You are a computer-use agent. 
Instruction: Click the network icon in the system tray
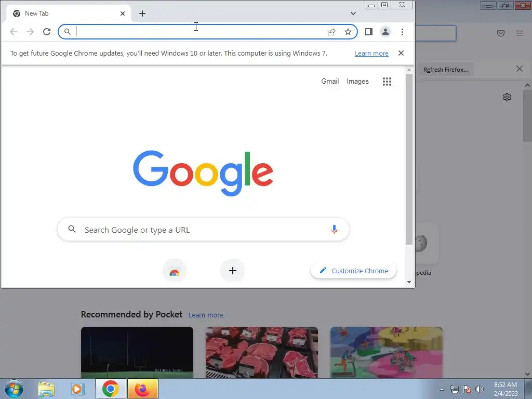454,389
